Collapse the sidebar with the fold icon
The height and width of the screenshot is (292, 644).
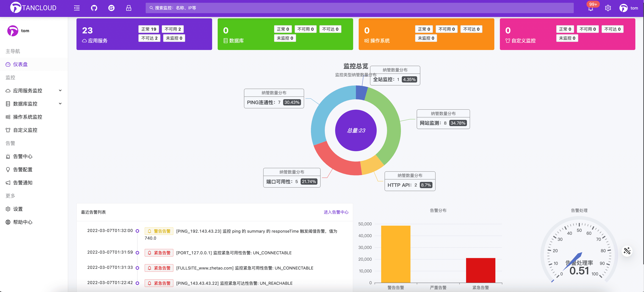(x=77, y=8)
